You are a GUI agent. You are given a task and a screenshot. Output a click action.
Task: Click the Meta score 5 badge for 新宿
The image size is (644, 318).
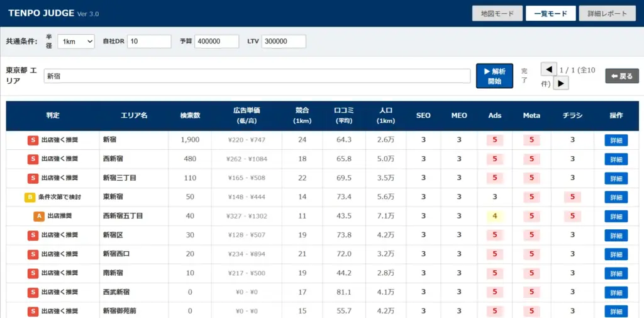click(x=531, y=140)
